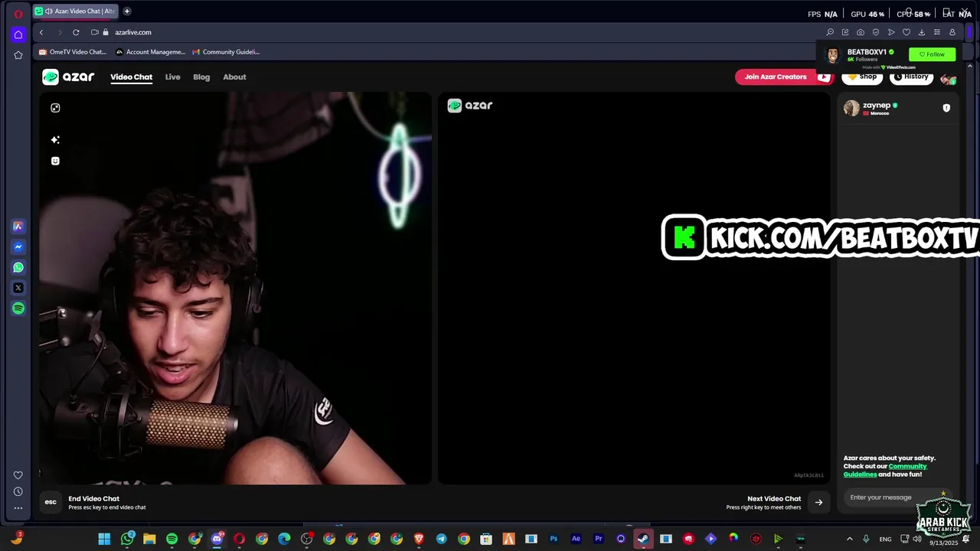
Task: Open the About nav item
Action: point(234,77)
